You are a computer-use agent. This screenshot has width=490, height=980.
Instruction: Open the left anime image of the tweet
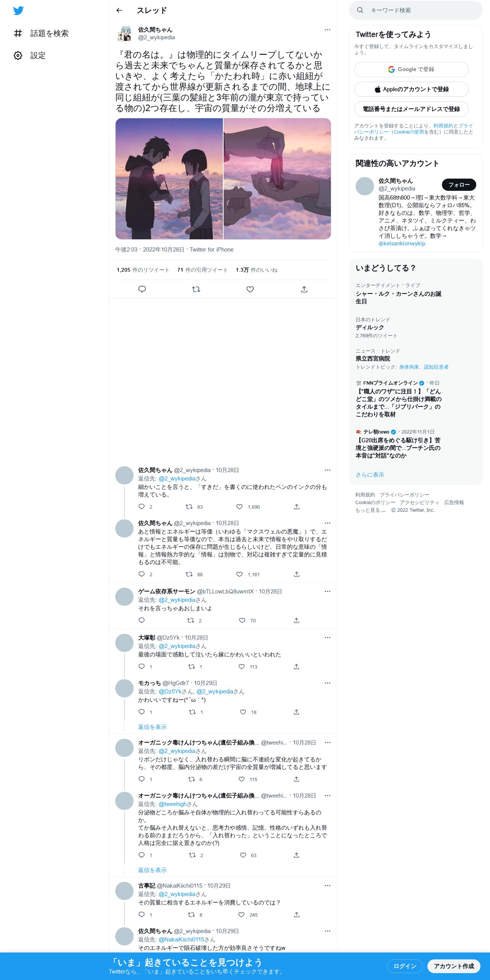click(169, 179)
